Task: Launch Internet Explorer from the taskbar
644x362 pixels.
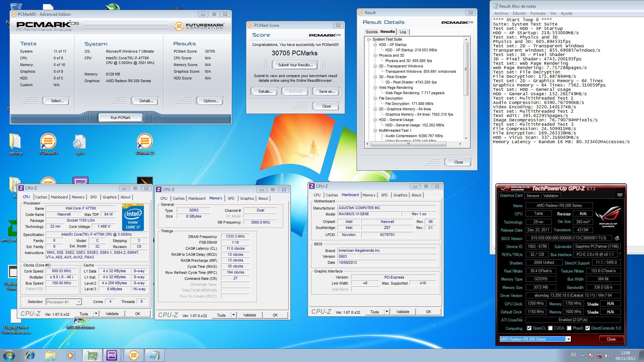Action: point(30,355)
